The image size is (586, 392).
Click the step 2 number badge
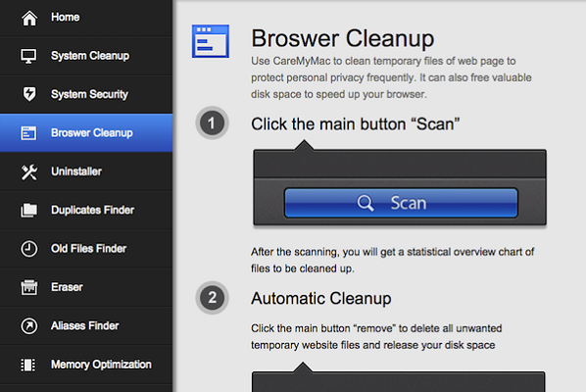click(212, 298)
